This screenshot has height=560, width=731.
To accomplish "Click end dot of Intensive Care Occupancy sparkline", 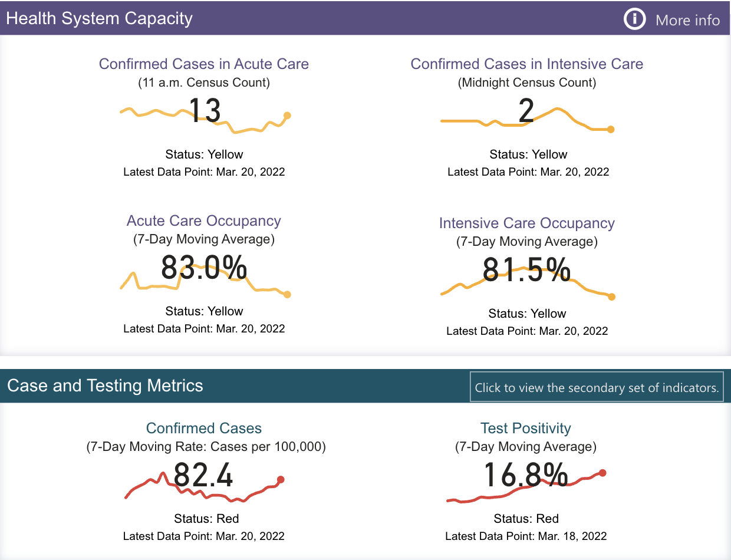I will coord(611,297).
